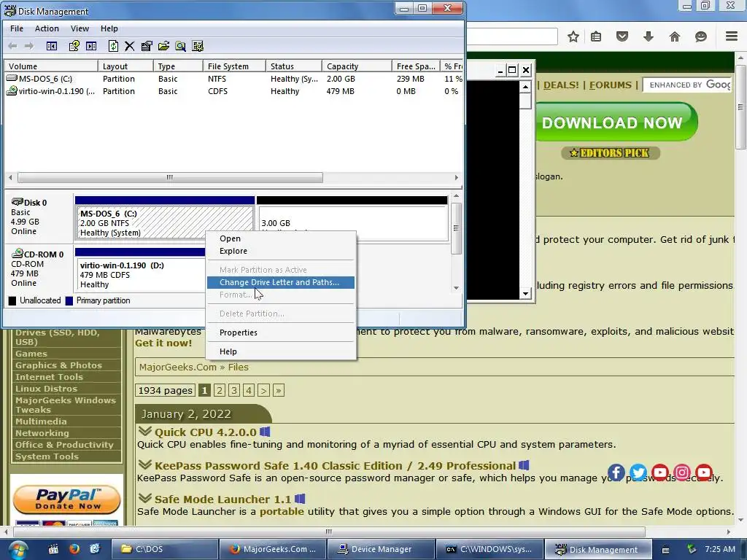Screen dimensions: 747x560
Task: Click the grayed Forward arrow in Disk Management toolbar
Action: [29, 46]
